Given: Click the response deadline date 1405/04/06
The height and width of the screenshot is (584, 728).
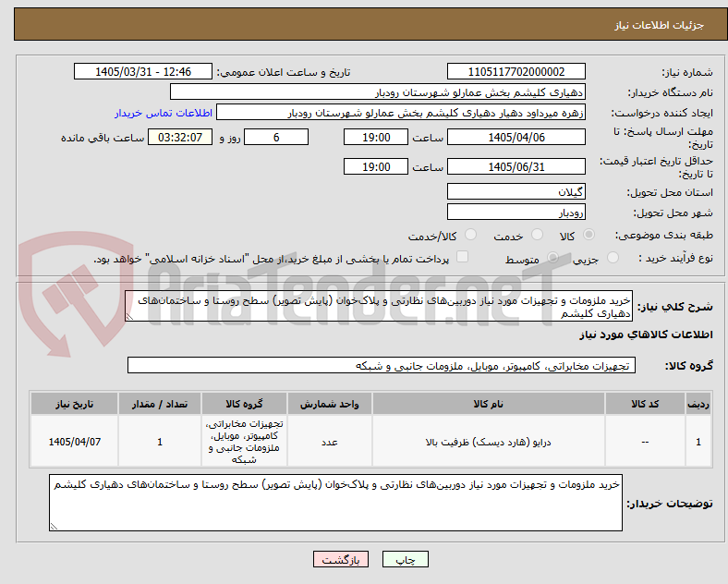Looking at the screenshot, I should click(516, 137).
